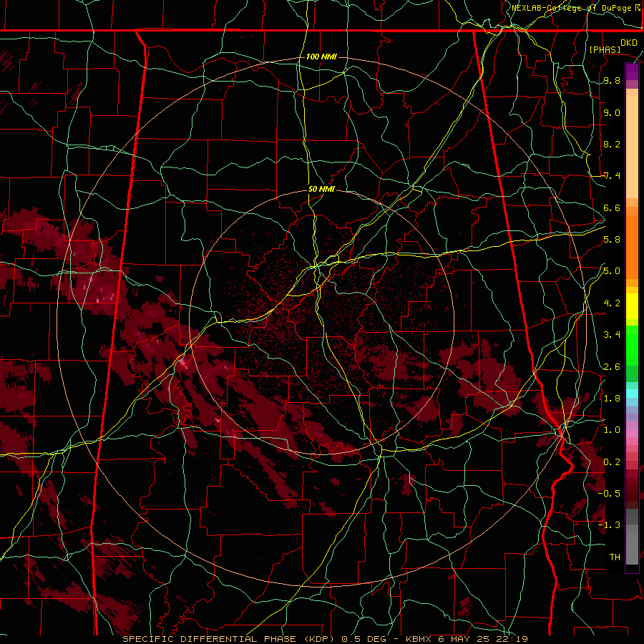Click the 9.8 scale value
Image resolution: width=644 pixels, height=644 pixels.
pos(612,81)
